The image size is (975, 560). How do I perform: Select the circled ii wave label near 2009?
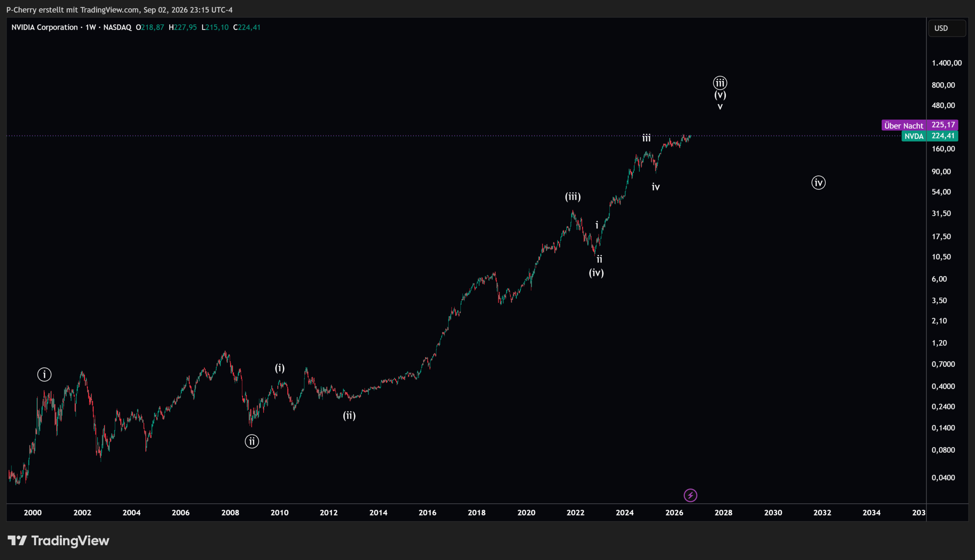[252, 441]
